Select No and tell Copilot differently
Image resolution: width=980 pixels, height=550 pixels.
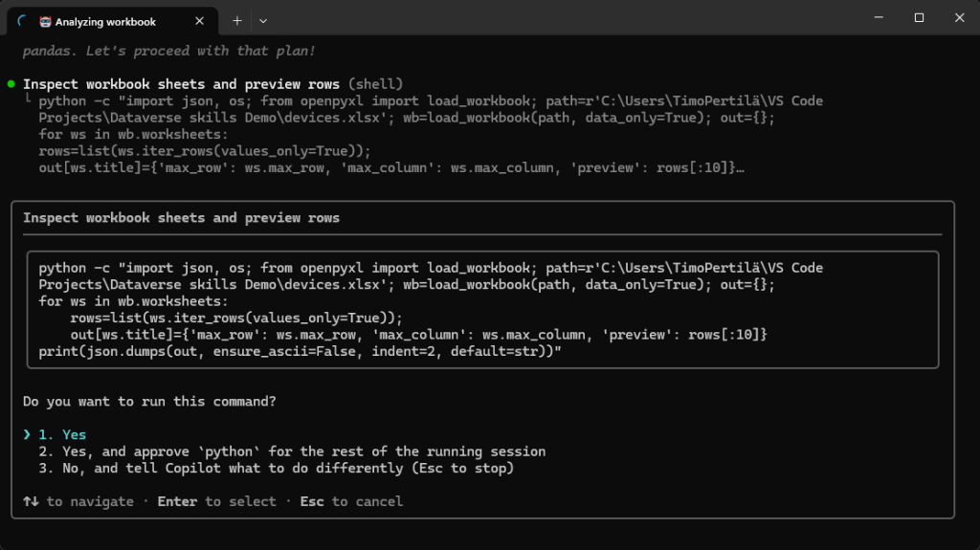(276, 469)
